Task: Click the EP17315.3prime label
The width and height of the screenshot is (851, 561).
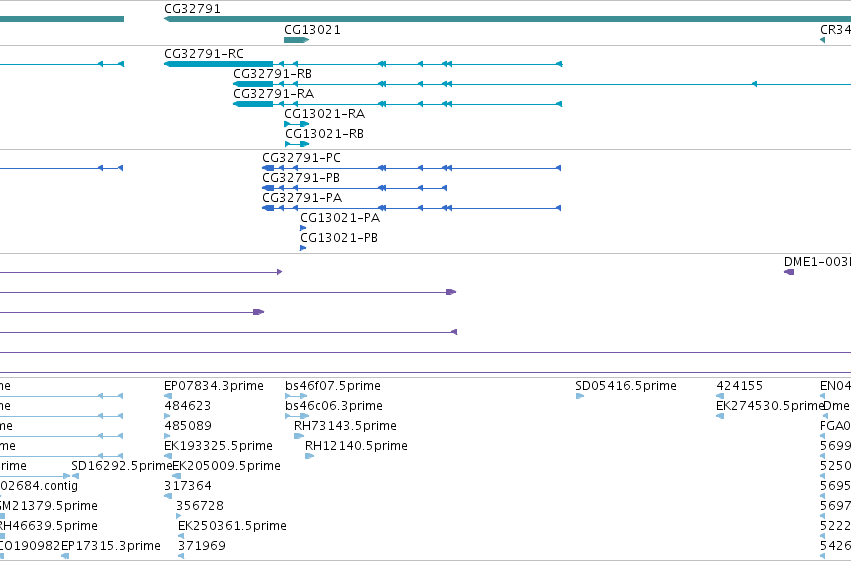Action: coord(111,546)
